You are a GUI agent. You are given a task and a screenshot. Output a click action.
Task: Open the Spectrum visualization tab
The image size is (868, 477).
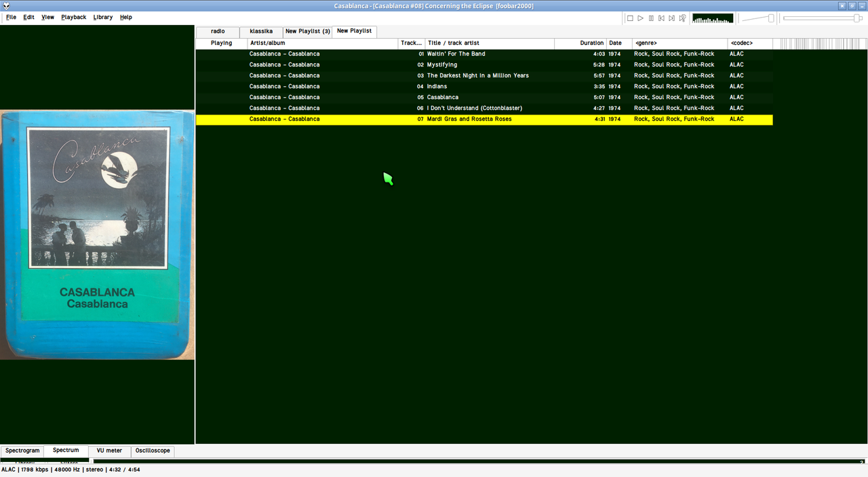tap(66, 451)
